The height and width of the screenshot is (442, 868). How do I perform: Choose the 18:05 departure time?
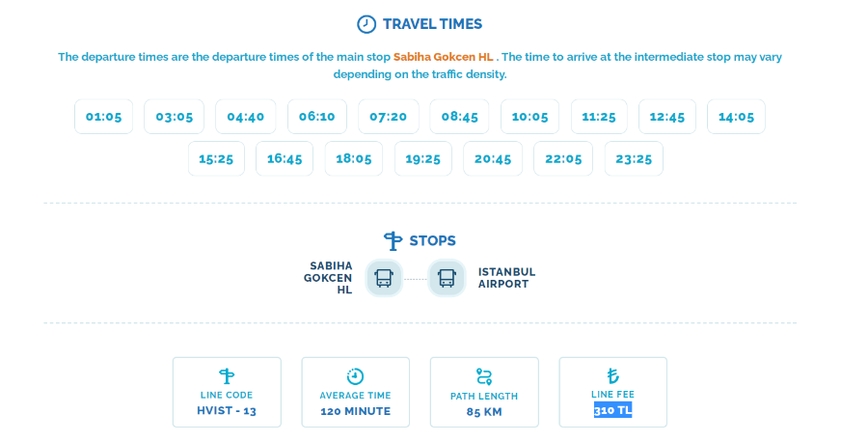pyautogui.click(x=354, y=158)
